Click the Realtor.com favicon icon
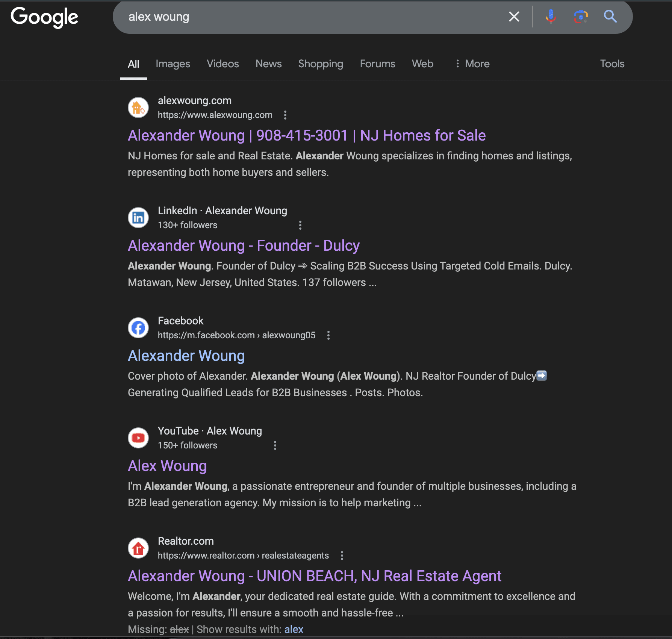 138,548
